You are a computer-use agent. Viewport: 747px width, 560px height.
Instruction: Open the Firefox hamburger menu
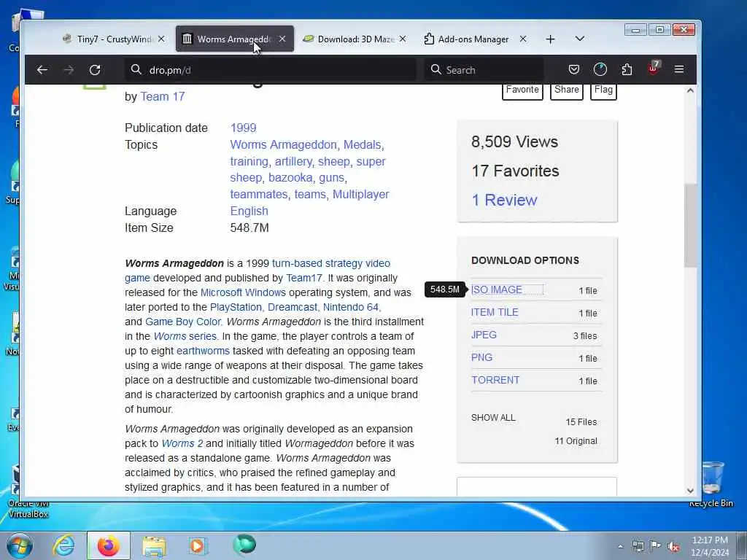679,69
